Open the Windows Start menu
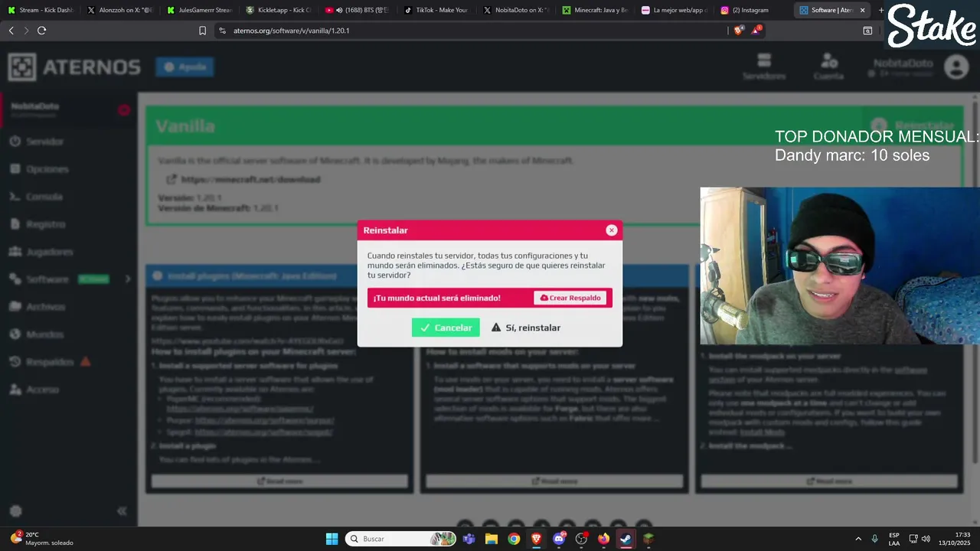Image resolution: width=980 pixels, height=551 pixels. tap(332, 539)
